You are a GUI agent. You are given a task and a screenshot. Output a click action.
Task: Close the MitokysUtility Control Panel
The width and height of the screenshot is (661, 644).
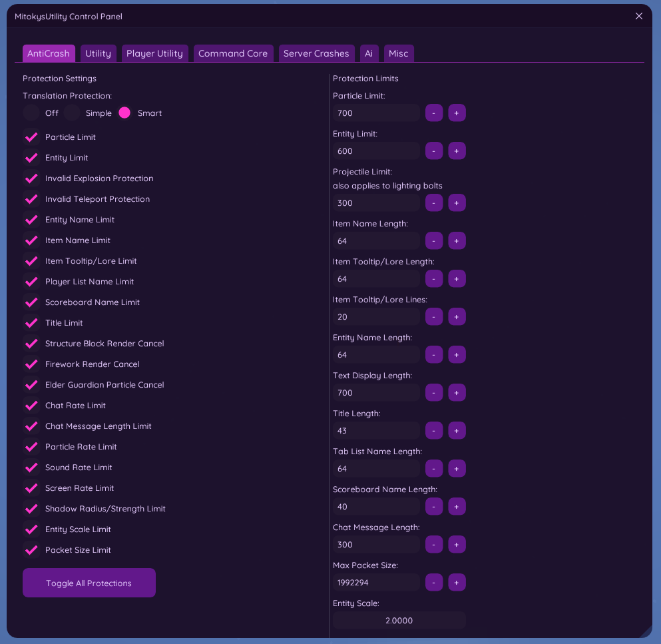pyautogui.click(x=639, y=16)
